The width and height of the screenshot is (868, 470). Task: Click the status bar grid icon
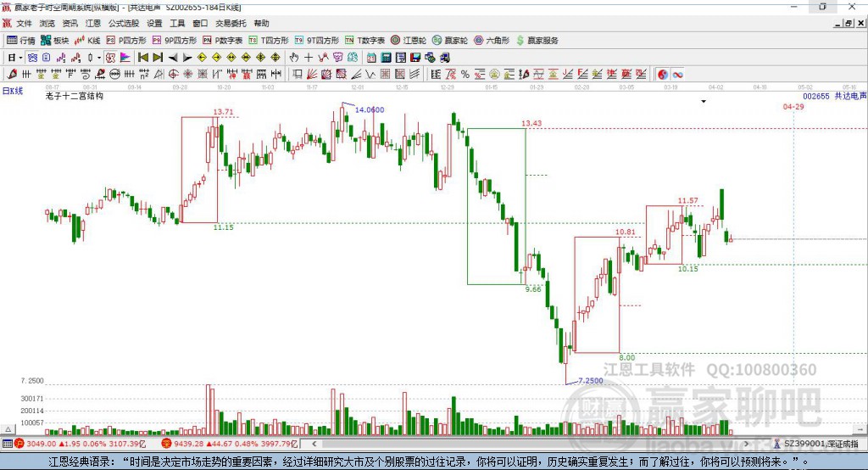(x=7, y=444)
